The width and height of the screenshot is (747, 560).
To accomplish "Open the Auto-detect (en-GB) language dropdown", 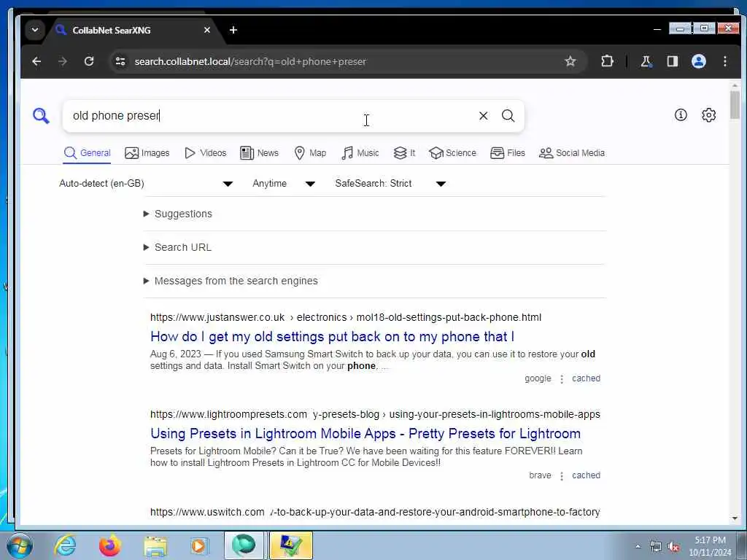I will 146,183.
